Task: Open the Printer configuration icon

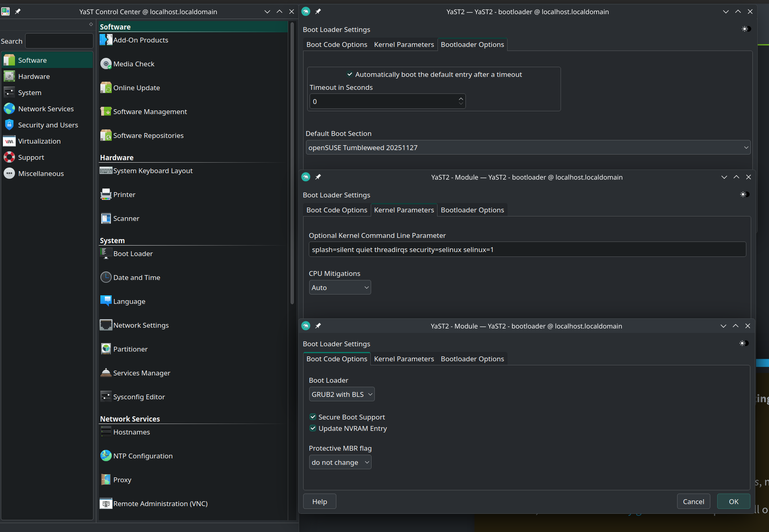Action: tap(106, 195)
